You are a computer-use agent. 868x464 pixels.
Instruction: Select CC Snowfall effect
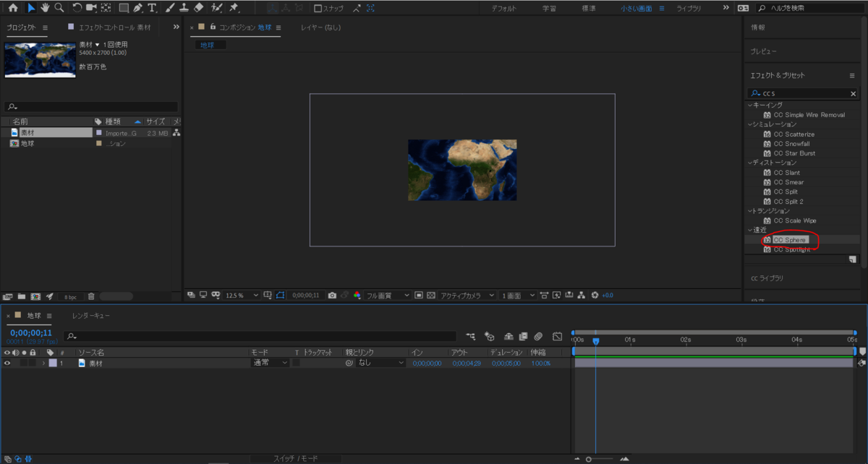(791, 144)
